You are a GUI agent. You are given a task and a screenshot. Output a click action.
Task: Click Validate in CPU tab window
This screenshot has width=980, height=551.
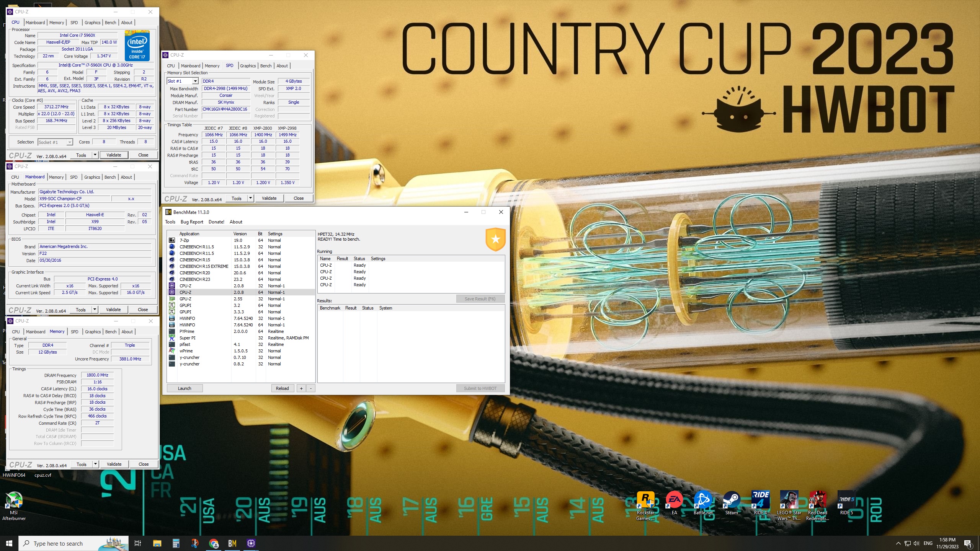coord(114,155)
